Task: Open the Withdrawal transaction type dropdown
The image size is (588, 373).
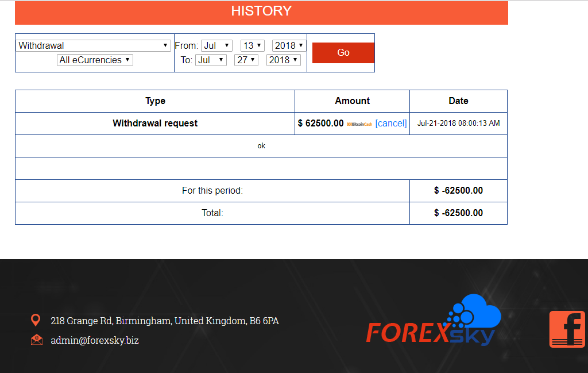Action: point(94,45)
